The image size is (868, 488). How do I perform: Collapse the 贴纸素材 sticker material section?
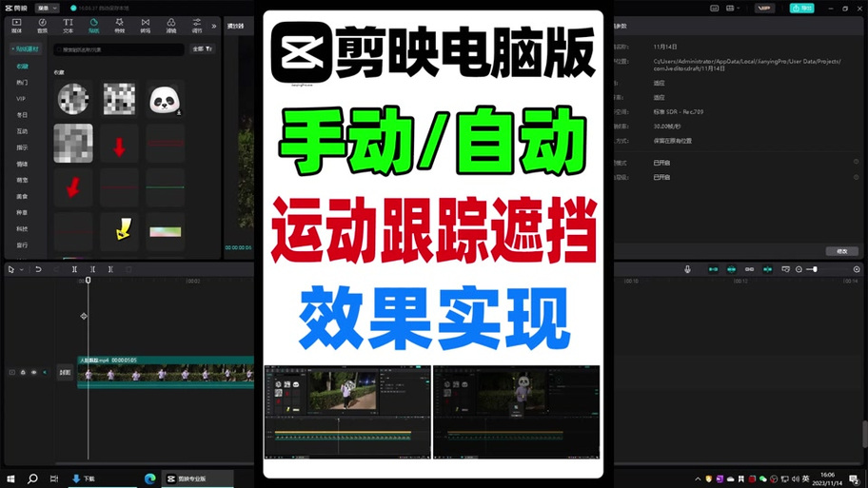(x=26, y=49)
